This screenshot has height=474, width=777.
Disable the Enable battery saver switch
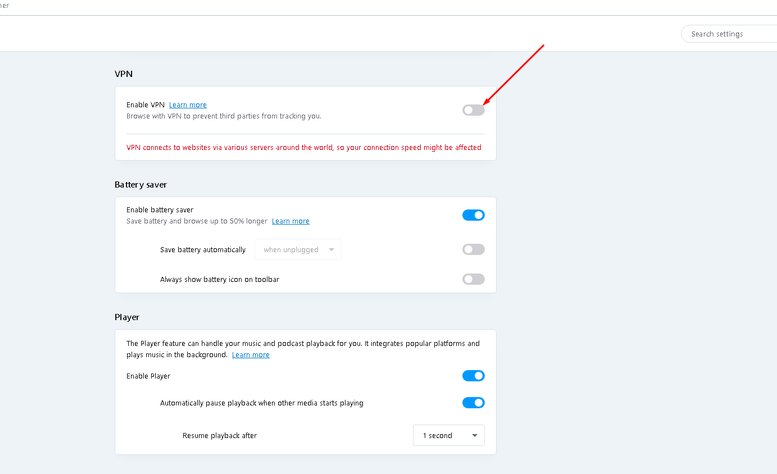pos(473,215)
